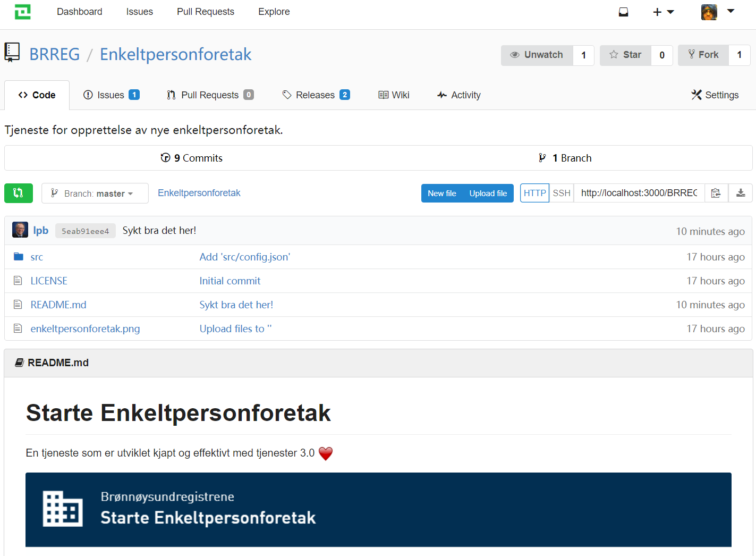
Task: Open the Wiki tab
Action: [394, 95]
